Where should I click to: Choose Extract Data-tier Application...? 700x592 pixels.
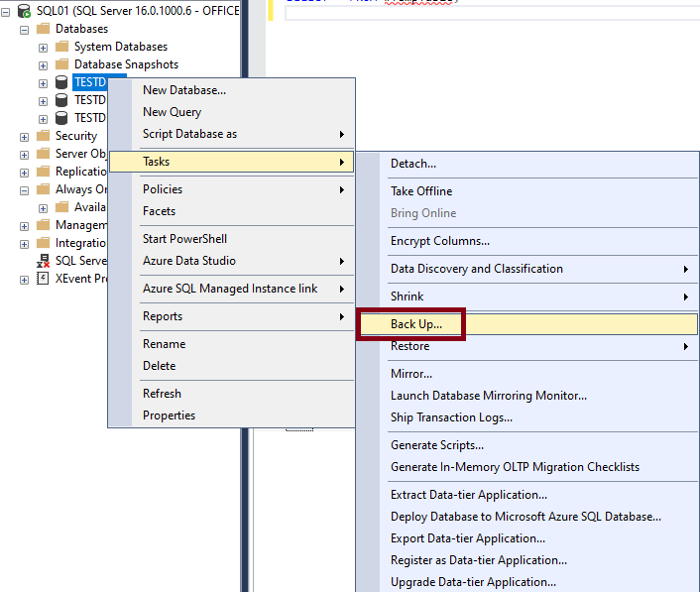[528, 495]
